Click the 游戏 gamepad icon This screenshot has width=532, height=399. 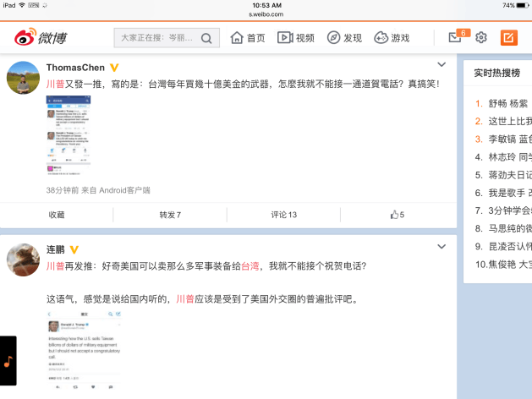[x=381, y=38]
